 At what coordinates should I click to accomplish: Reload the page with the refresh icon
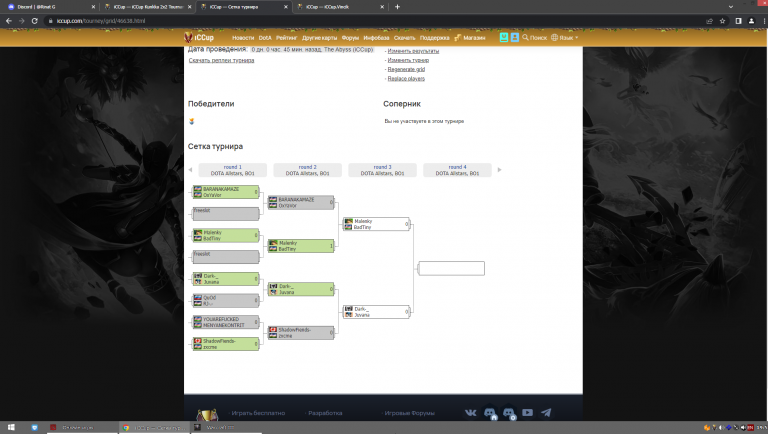[34, 21]
